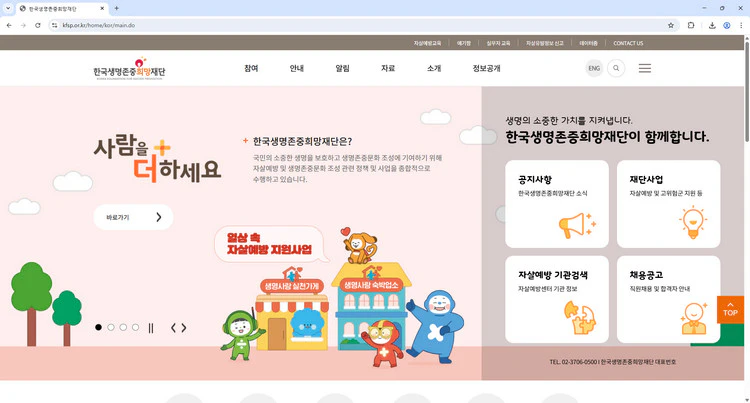Open 실무자 교육 link in top bar
This screenshot has width=750, height=403.
pyautogui.click(x=498, y=43)
